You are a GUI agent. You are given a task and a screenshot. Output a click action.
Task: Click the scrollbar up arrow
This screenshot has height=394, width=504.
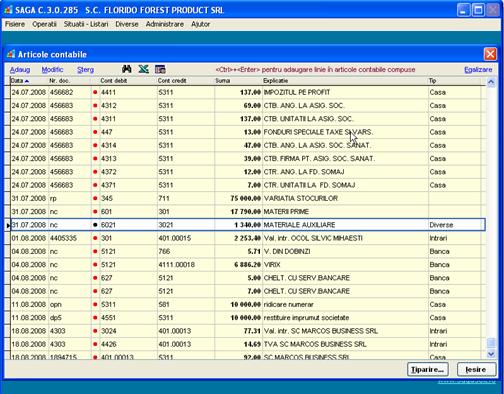pyautogui.click(x=491, y=82)
